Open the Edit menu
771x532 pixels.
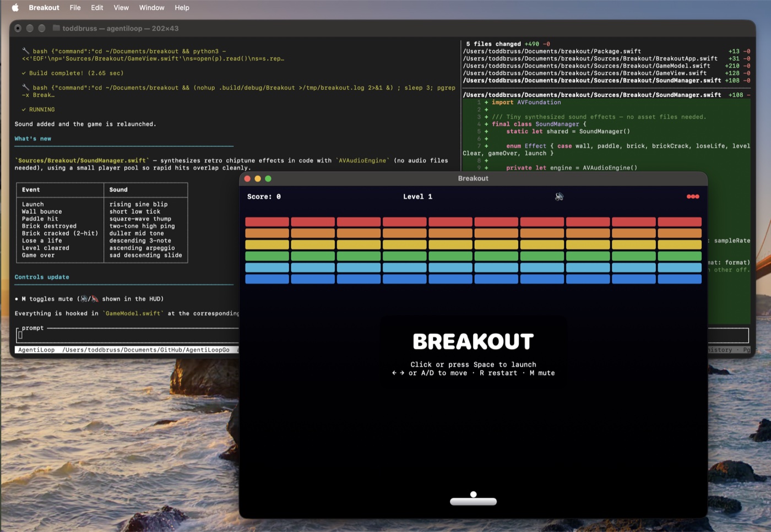[x=97, y=8]
